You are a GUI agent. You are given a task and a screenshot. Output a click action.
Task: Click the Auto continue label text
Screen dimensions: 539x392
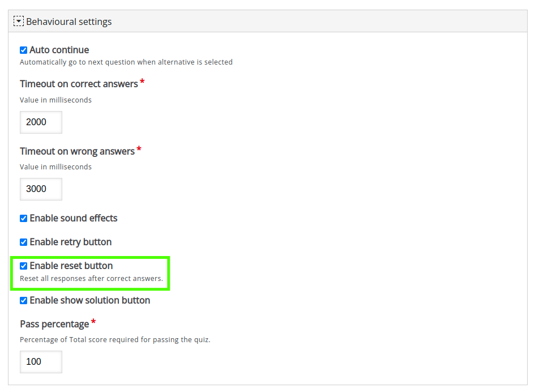(59, 50)
